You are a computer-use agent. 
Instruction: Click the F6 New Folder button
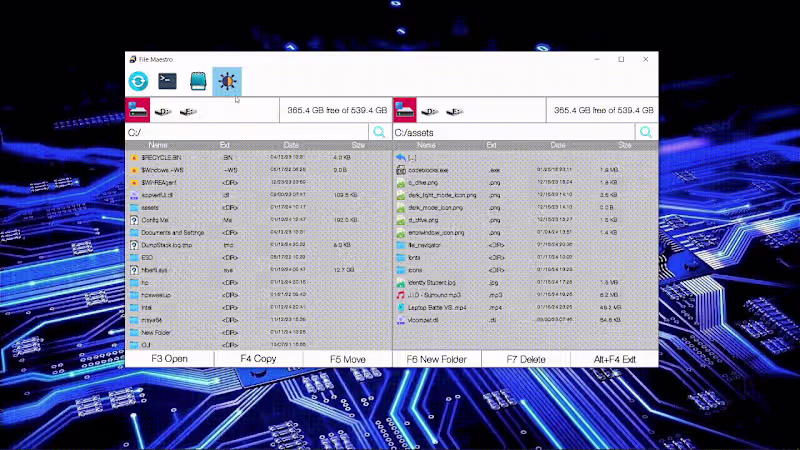pyautogui.click(x=437, y=359)
